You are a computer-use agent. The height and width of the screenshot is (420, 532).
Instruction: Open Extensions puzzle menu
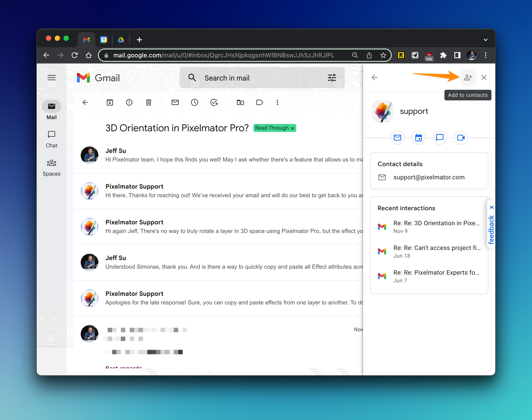pos(443,55)
